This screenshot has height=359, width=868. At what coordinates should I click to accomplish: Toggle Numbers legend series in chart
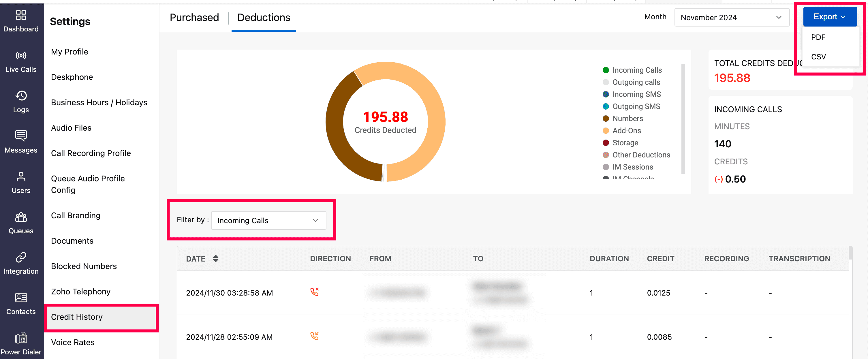(627, 119)
